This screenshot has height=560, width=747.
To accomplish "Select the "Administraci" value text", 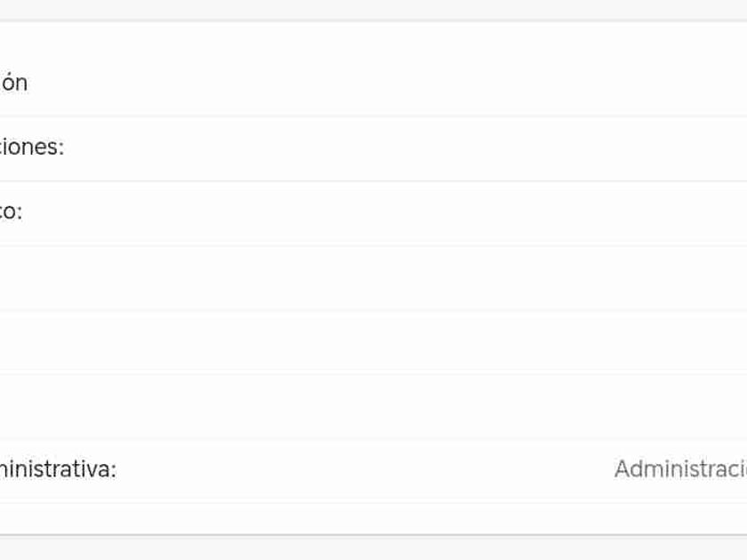I will pos(680,468).
